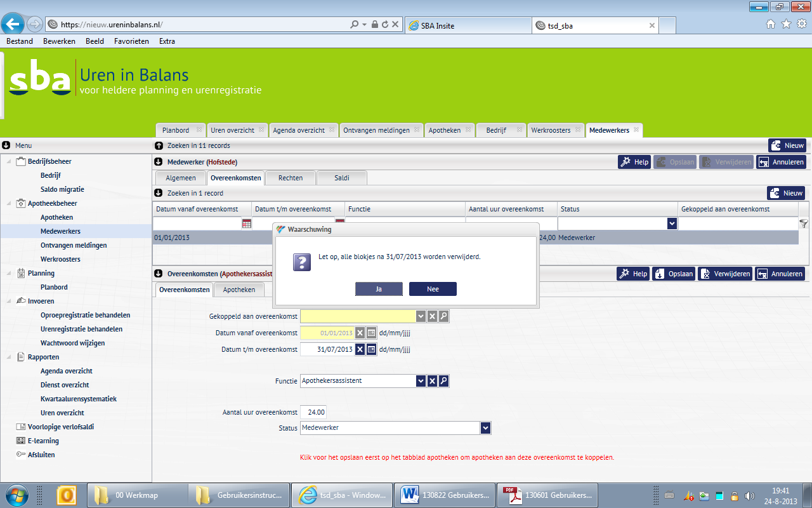812x508 pixels.
Task: Dismiss warning with Nee
Action: pyautogui.click(x=433, y=289)
